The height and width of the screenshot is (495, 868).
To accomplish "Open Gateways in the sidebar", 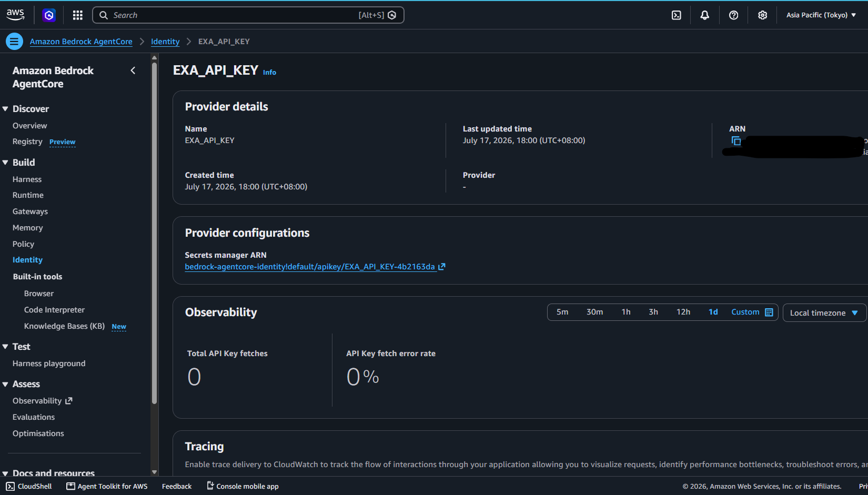I will (x=31, y=211).
